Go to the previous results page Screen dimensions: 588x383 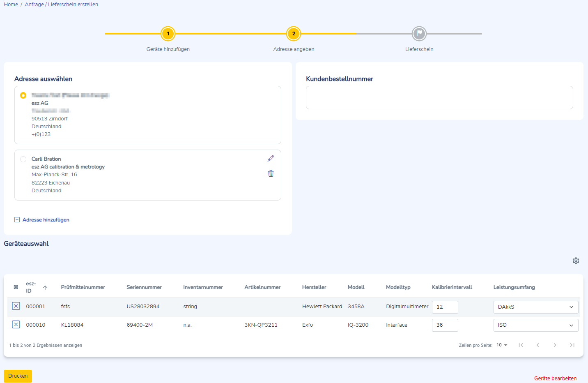click(x=537, y=345)
